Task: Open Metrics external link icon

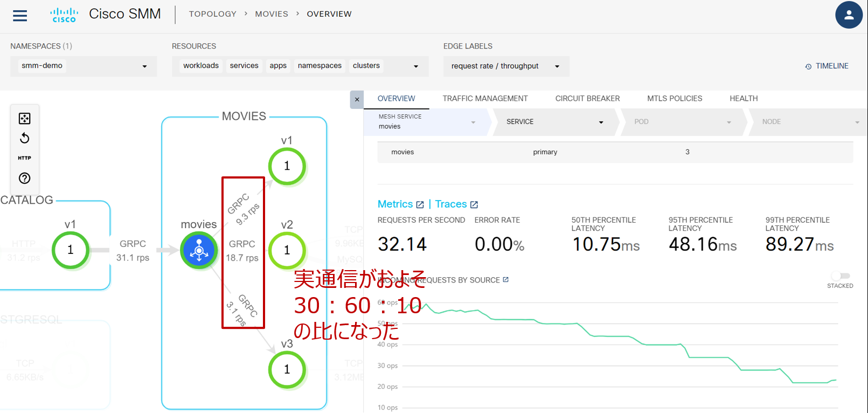Action: (420, 205)
